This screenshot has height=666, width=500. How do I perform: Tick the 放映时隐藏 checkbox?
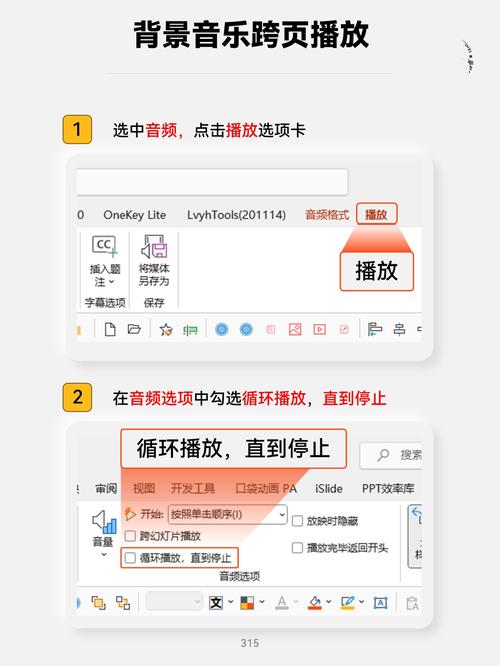tap(297, 521)
